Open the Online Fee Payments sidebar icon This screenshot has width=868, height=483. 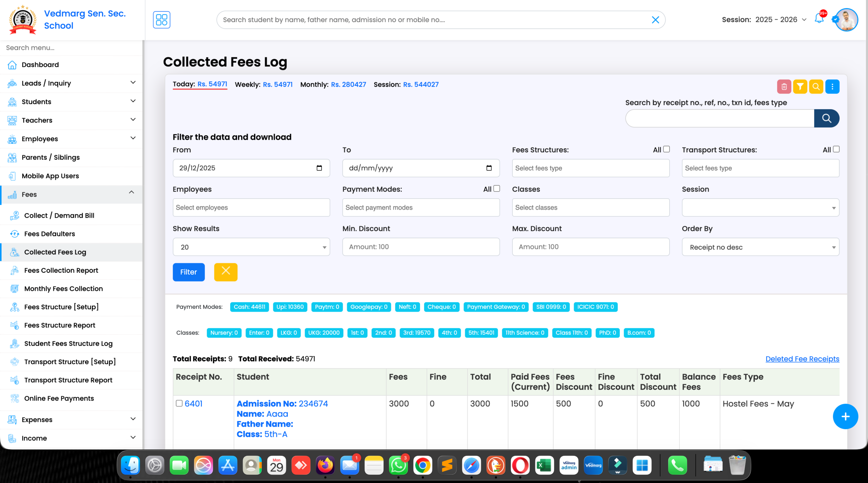[15, 399]
